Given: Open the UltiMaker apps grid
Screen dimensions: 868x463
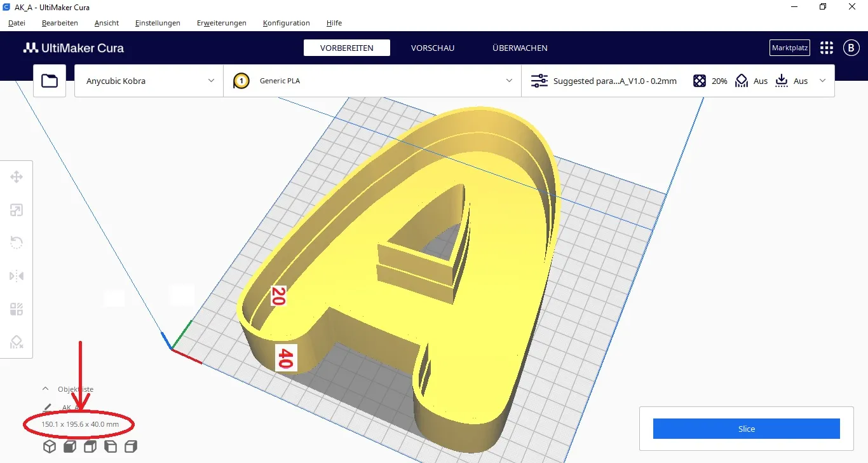Looking at the screenshot, I should click(827, 48).
